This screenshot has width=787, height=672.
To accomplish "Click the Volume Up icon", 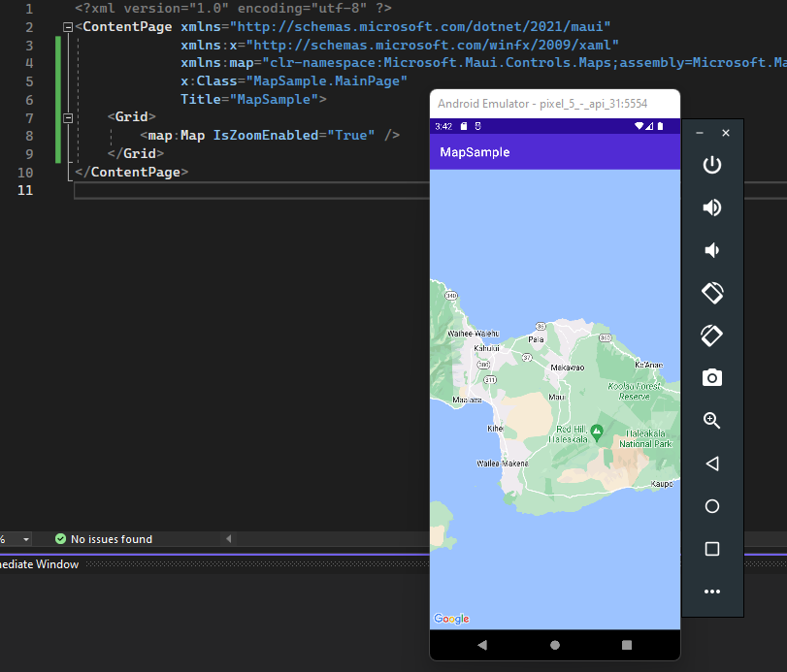I will 711,207.
